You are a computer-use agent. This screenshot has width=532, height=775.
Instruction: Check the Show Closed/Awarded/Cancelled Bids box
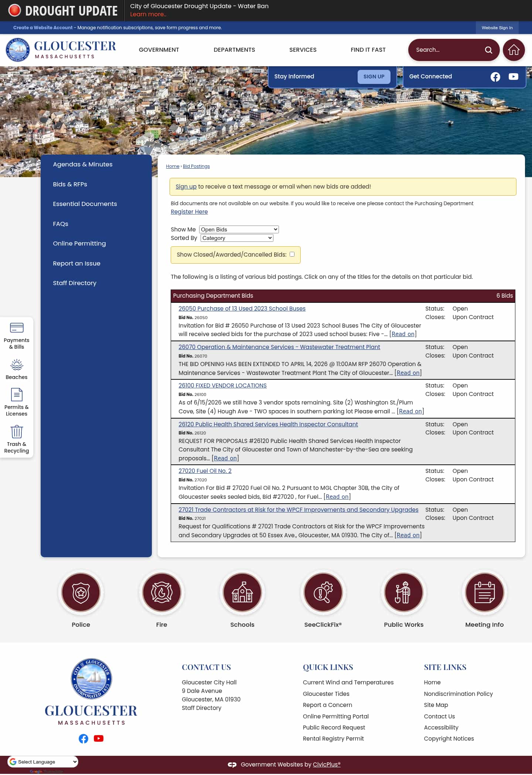coord(292,254)
